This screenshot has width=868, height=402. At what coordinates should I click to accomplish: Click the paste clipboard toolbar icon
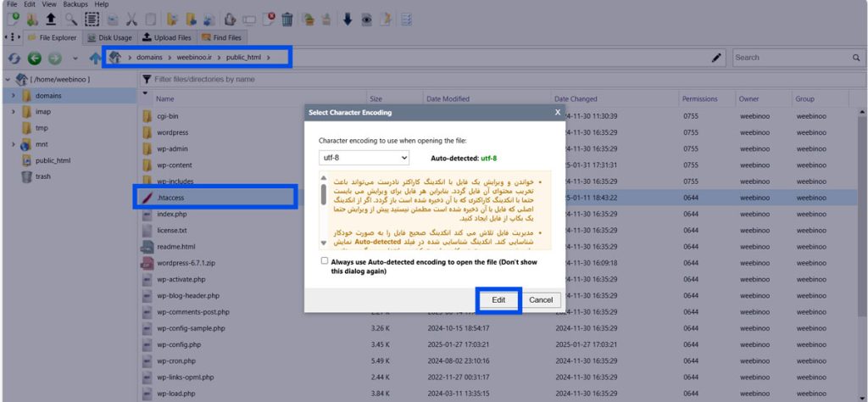(150, 20)
